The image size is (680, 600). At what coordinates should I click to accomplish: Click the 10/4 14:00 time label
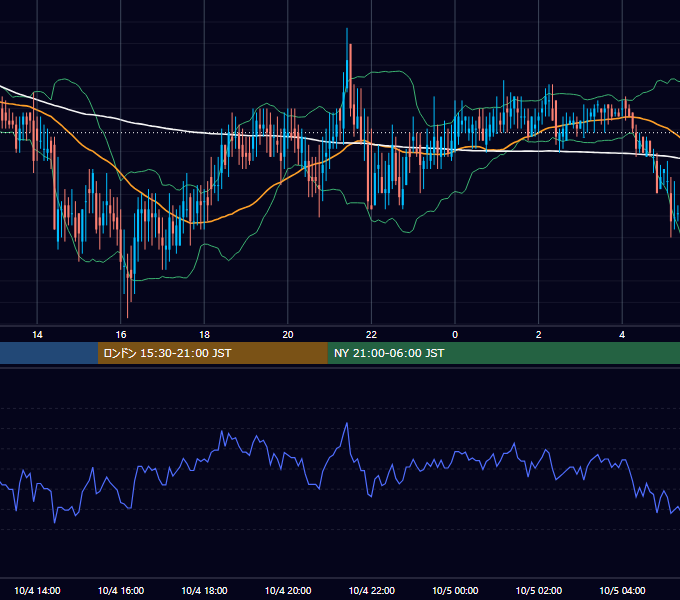37,590
